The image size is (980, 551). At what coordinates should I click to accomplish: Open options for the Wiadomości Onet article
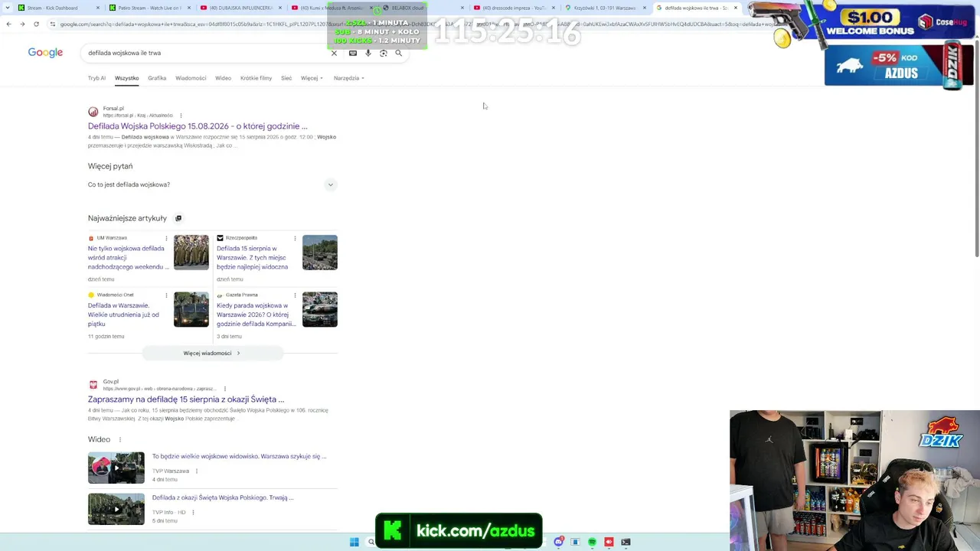point(166,295)
